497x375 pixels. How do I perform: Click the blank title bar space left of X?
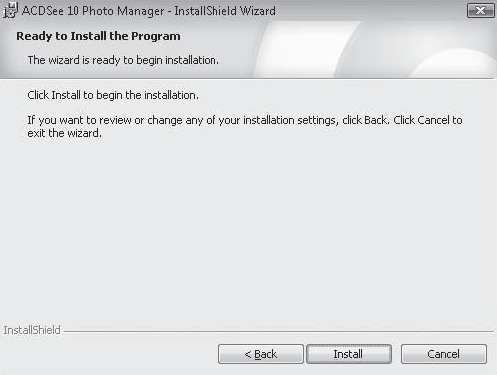[370, 11]
